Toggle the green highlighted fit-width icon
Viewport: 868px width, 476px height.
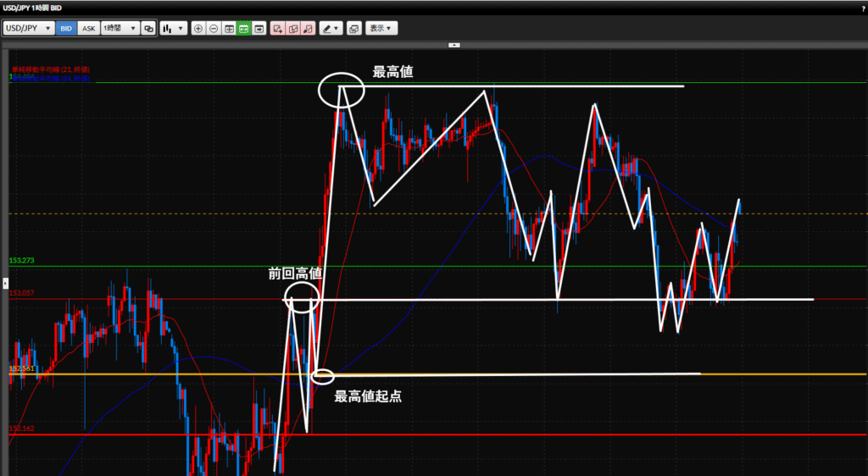pyautogui.click(x=243, y=28)
